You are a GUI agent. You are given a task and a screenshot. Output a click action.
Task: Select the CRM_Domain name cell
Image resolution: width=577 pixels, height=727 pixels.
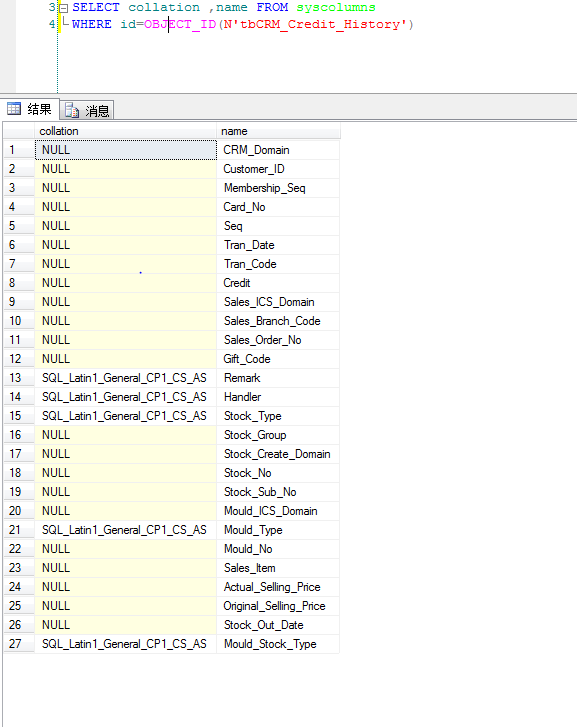[x=278, y=150]
